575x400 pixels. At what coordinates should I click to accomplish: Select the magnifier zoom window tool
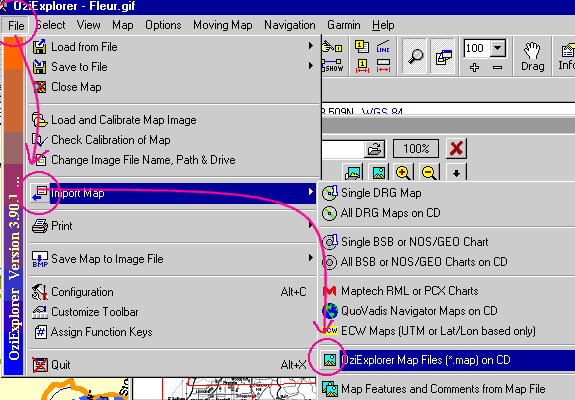tap(415, 56)
